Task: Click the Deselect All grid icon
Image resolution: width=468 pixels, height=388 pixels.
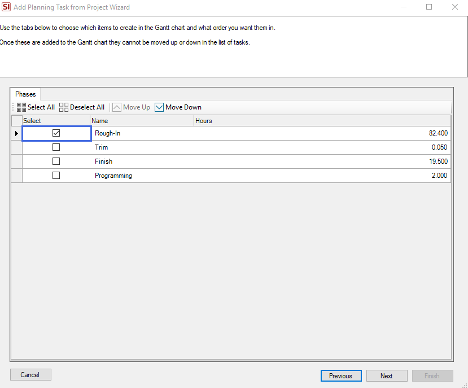Action: (63, 107)
